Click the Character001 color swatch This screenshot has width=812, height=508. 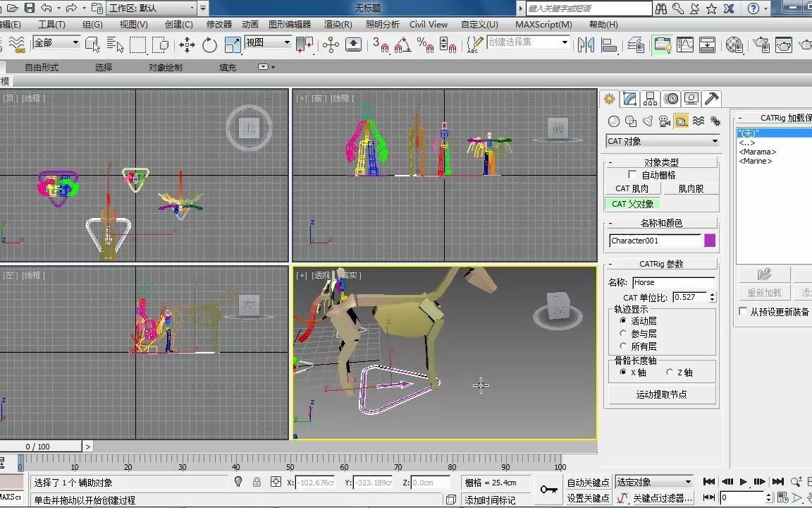click(x=710, y=240)
